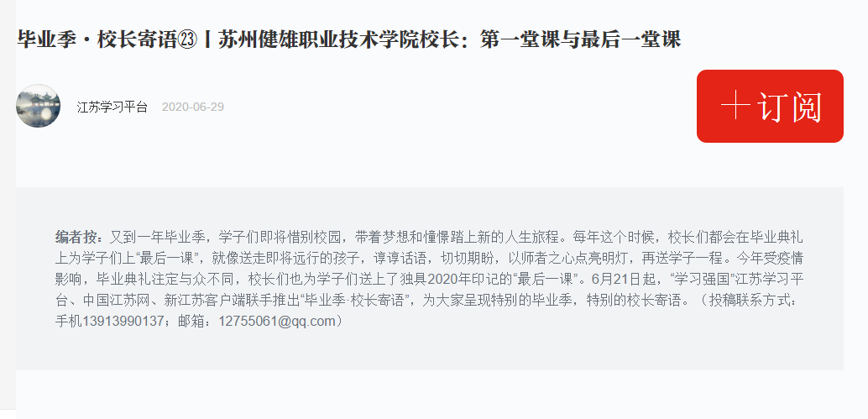Open the round pavilion avatar of the author
The image size is (868, 419).
click(39, 106)
